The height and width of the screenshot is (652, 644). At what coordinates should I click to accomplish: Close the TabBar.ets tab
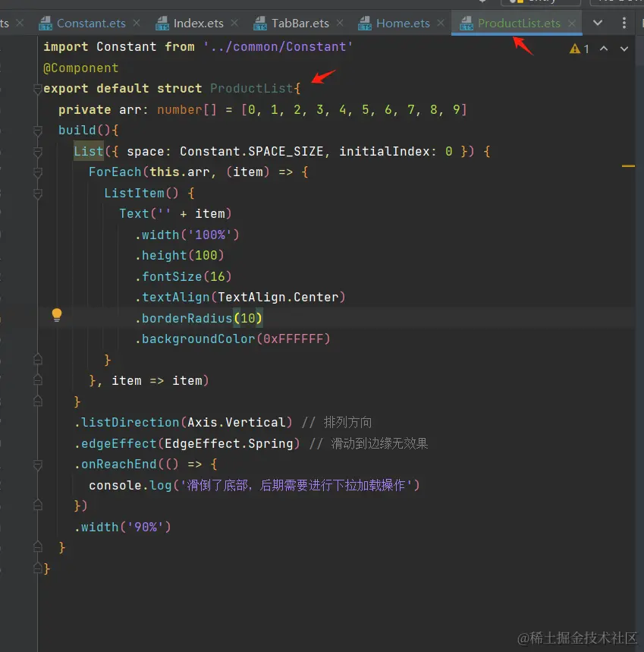[340, 24]
